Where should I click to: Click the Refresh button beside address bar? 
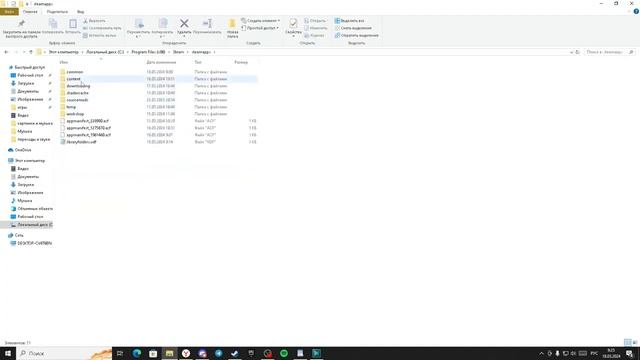577,52
